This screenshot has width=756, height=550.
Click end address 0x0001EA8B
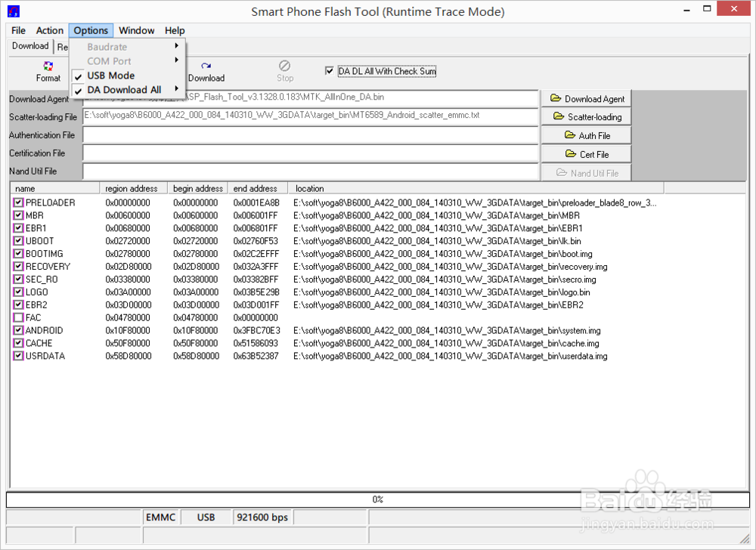click(x=256, y=202)
